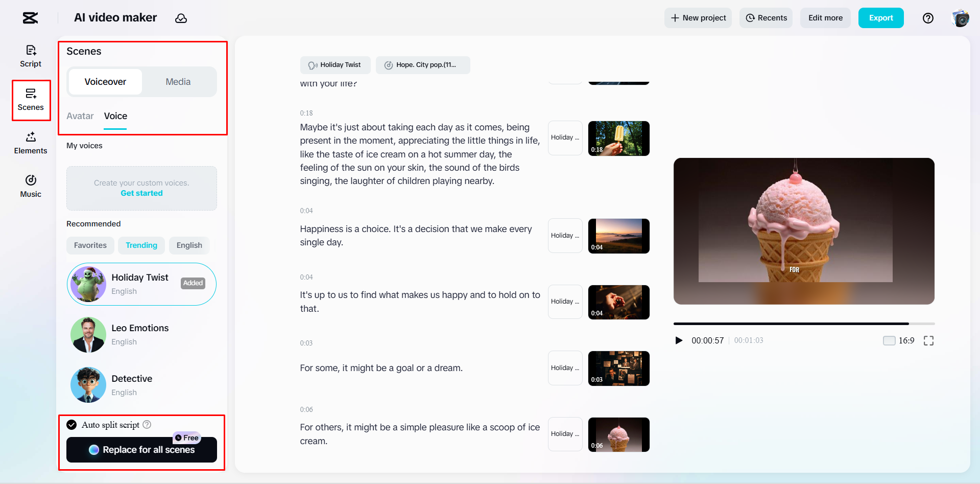Open the Music panel icon
The image size is (980, 484).
[31, 186]
